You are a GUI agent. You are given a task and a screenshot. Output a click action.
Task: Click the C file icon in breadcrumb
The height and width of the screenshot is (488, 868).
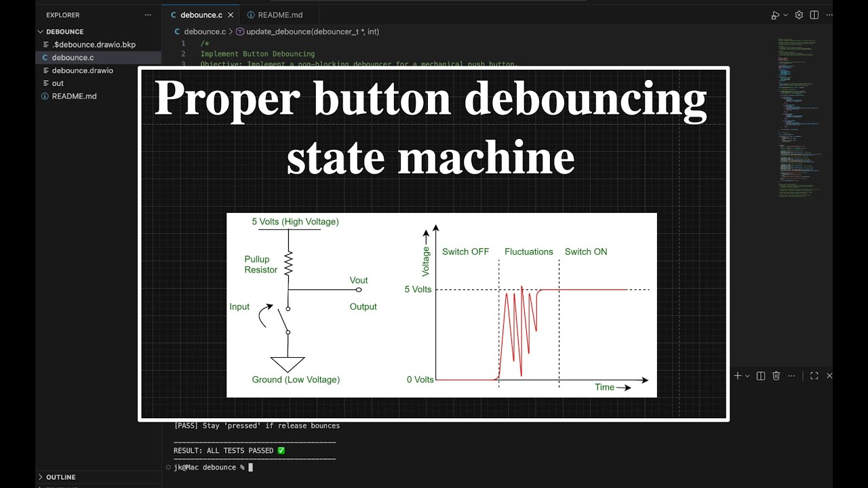[178, 31]
